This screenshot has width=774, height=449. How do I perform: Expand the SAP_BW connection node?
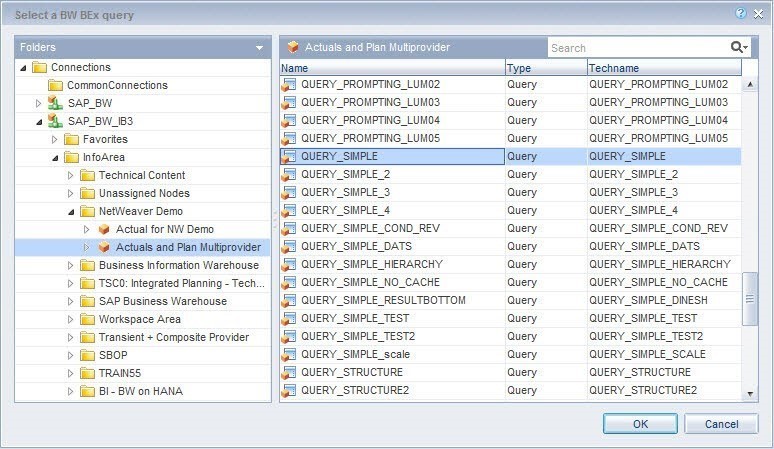tap(39, 103)
